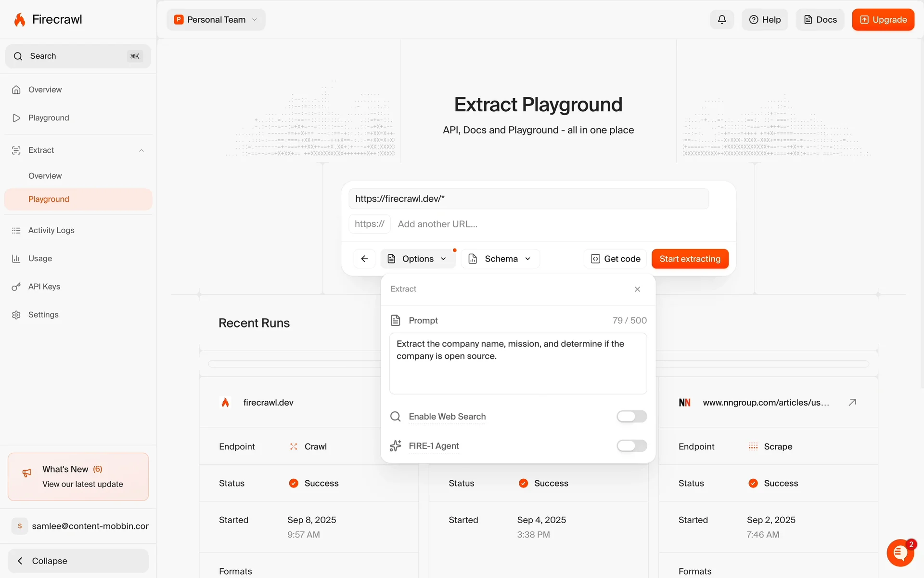Click the Firecrawl flame logo

tap(20, 20)
